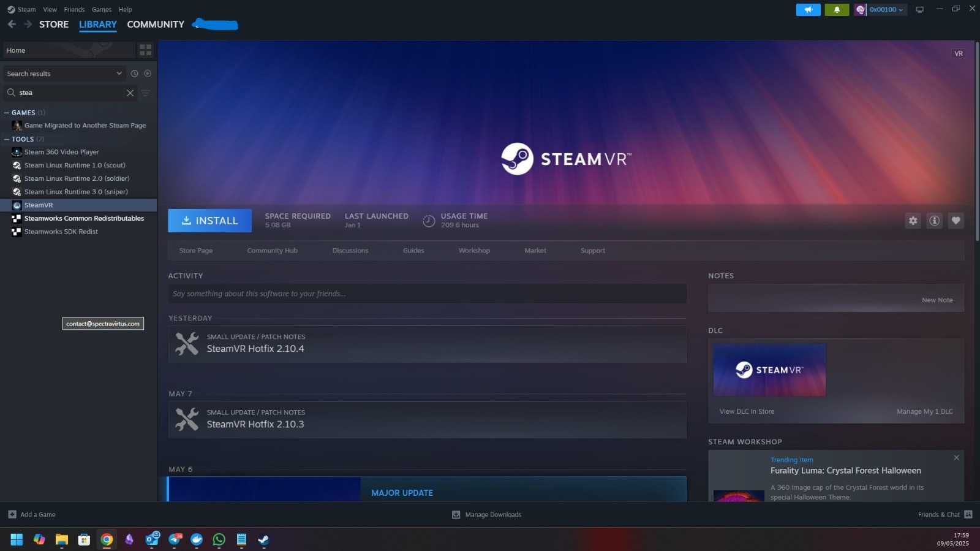Sort library by recent activity clock icon
The height and width of the screenshot is (551, 980).
click(135, 74)
